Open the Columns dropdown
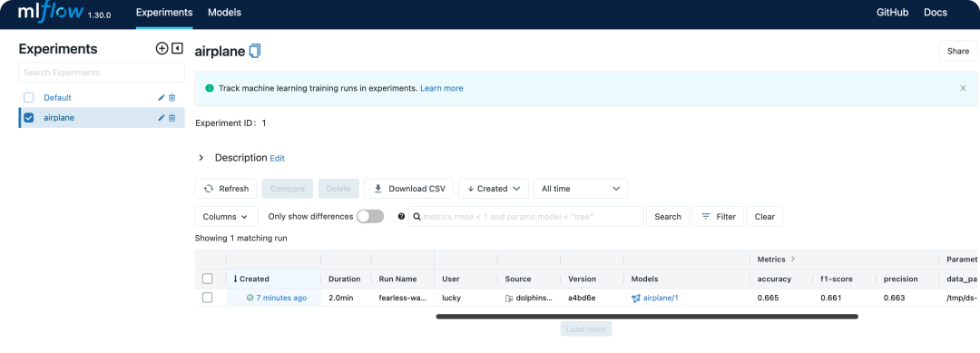The image size is (980, 353). pos(226,217)
